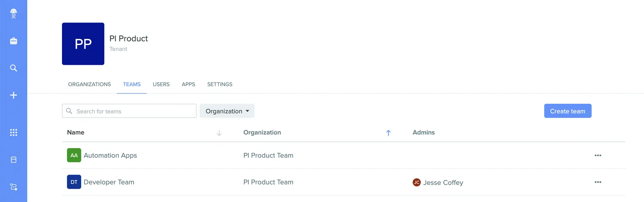The image size is (644, 202).
Task: Click the PI Product tenant title
Action: (x=129, y=39)
